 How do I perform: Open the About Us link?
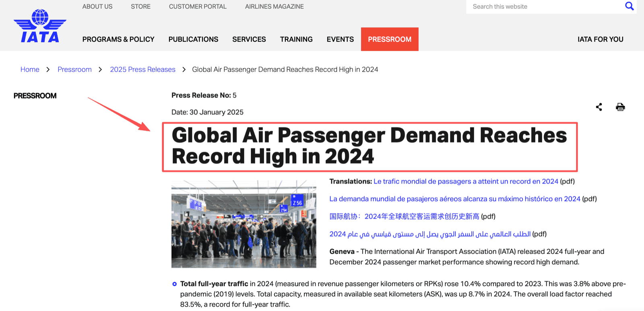click(x=97, y=6)
